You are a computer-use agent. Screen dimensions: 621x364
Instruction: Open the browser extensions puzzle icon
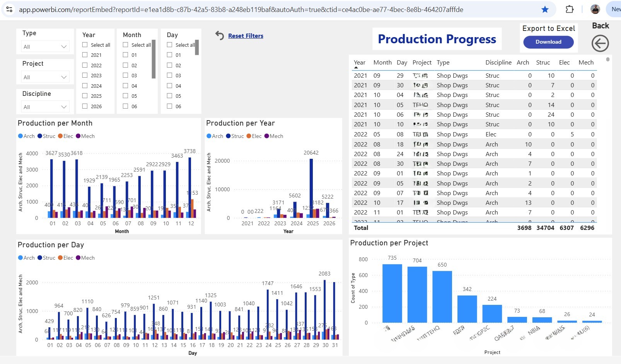click(570, 9)
